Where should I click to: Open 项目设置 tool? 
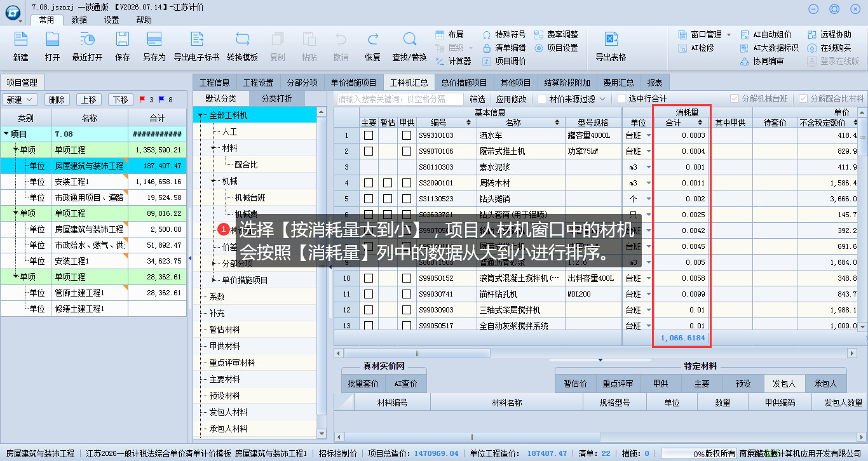tap(557, 48)
